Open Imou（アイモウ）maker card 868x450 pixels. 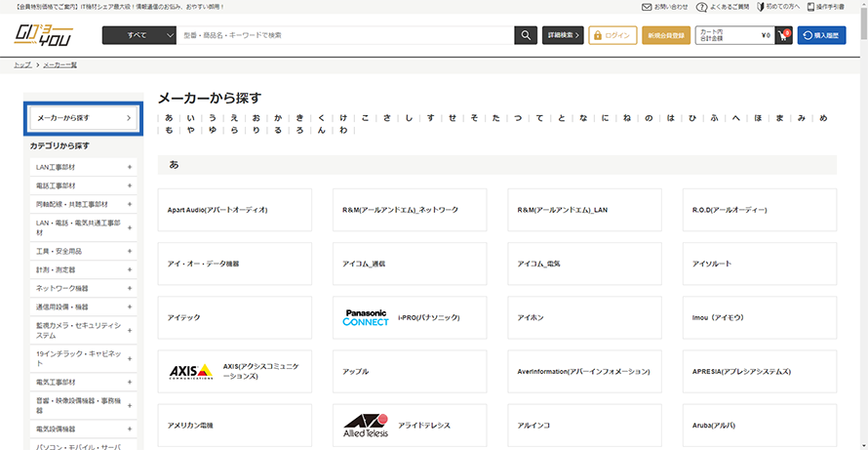pyautogui.click(x=760, y=317)
